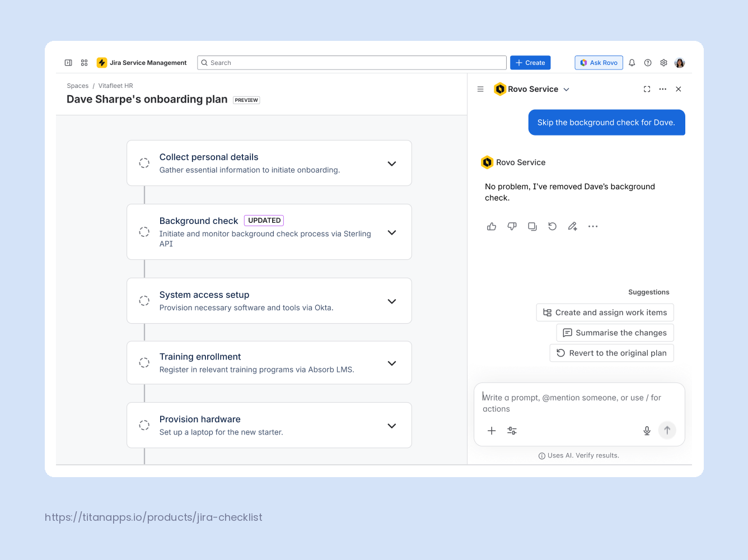Open the settings gear
The image size is (748, 560).
(x=663, y=63)
